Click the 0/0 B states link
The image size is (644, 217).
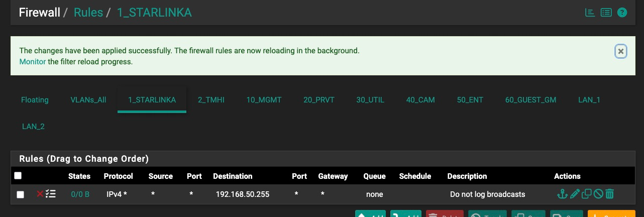click(x=80, y=194)
